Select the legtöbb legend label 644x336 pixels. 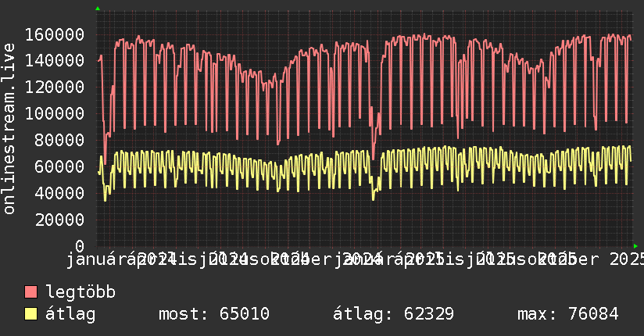tap(80, 292)
